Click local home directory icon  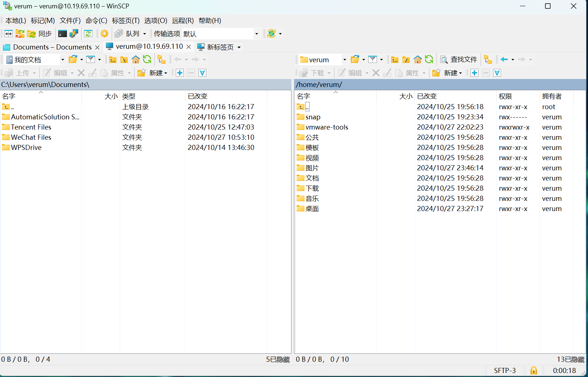click(x=136, y=59)
